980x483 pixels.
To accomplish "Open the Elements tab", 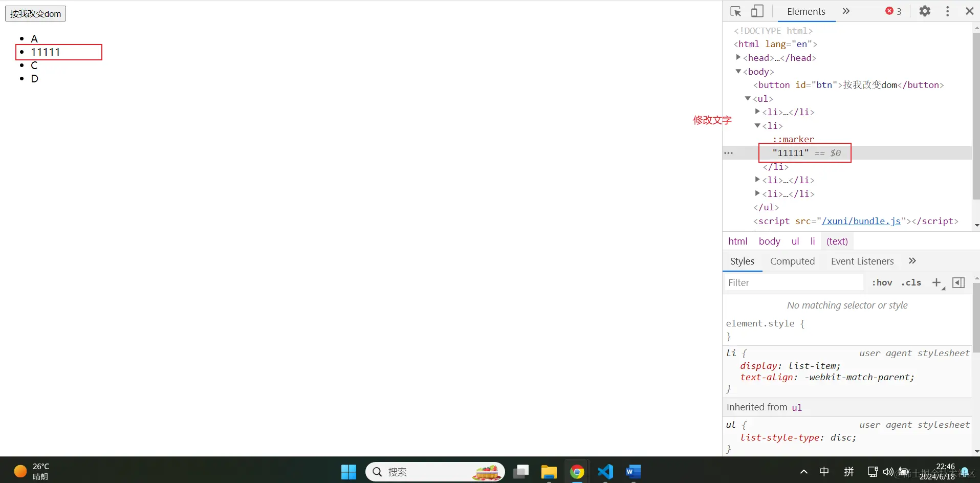I will (806, 11).
